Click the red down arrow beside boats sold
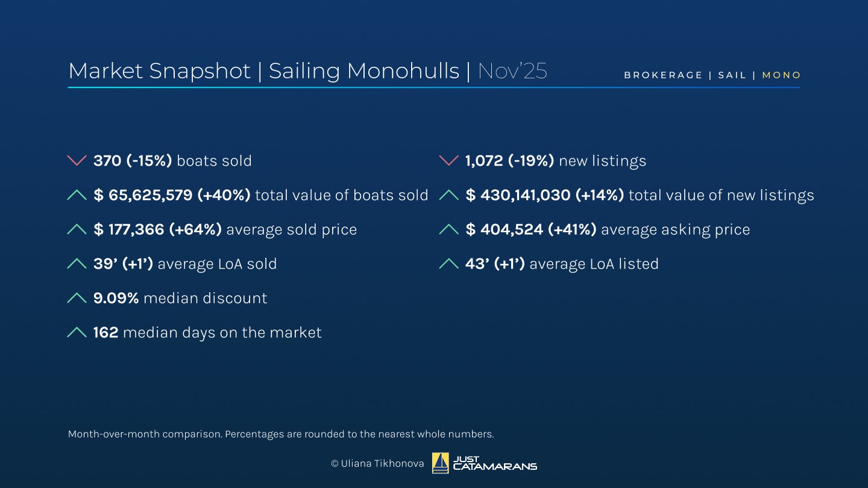Screen dimensions: 868x488 [x=77, y=161]
